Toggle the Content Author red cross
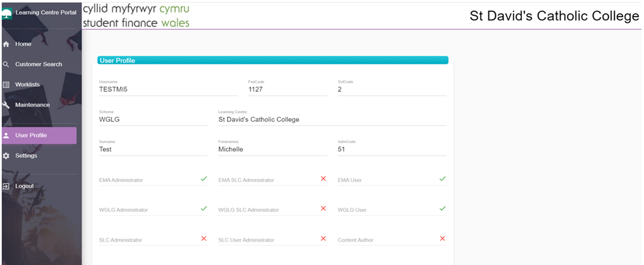 [442, 239]
